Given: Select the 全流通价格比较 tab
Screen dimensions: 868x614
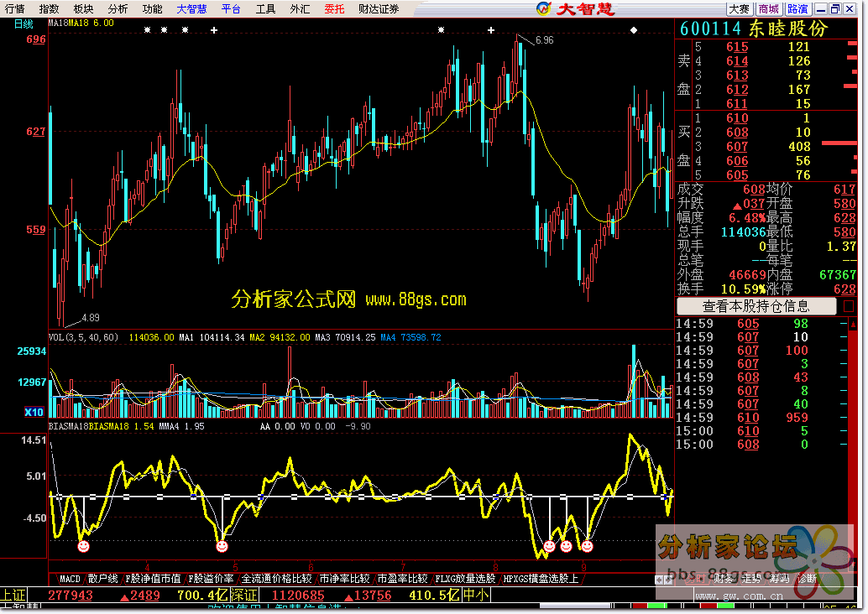Looking at the screenshot, I should point(276,579).
